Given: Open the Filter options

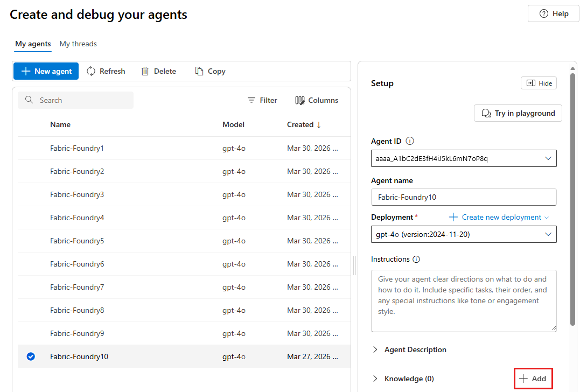Looking at the screenshot, I should 262,100.
